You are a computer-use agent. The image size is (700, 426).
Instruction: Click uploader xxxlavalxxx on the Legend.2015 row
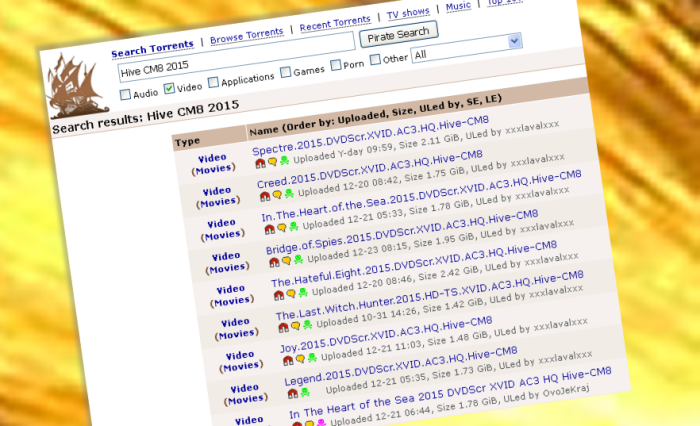click(565, 358)
